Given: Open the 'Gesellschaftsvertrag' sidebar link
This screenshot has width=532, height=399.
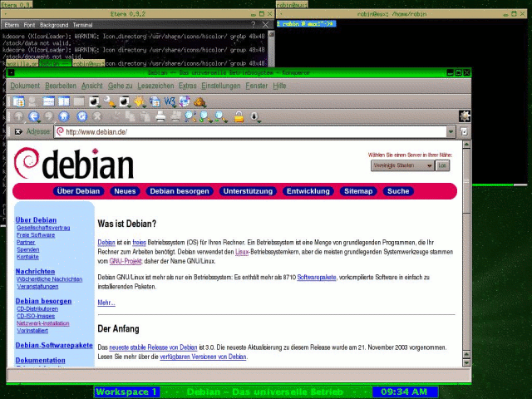Looking at the screenshot, I should click(x=43, y=228).
